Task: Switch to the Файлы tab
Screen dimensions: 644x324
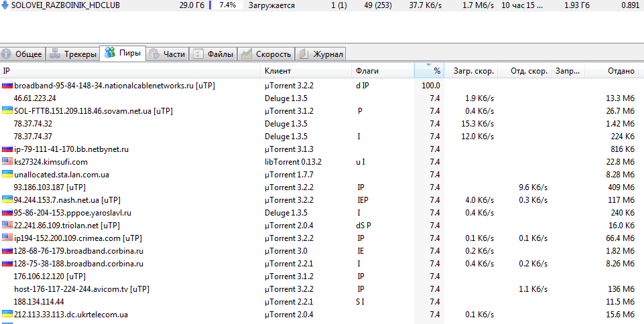Action: [x=214, y=54]
